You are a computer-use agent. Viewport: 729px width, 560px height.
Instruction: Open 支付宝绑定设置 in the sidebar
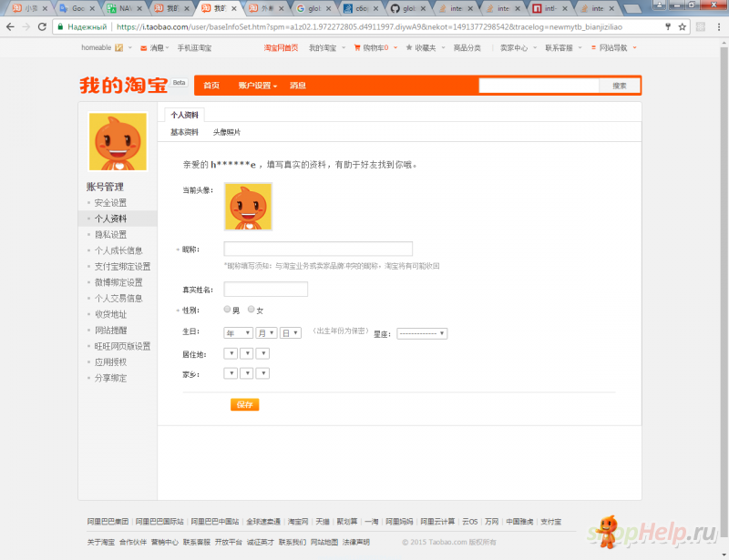122,266
